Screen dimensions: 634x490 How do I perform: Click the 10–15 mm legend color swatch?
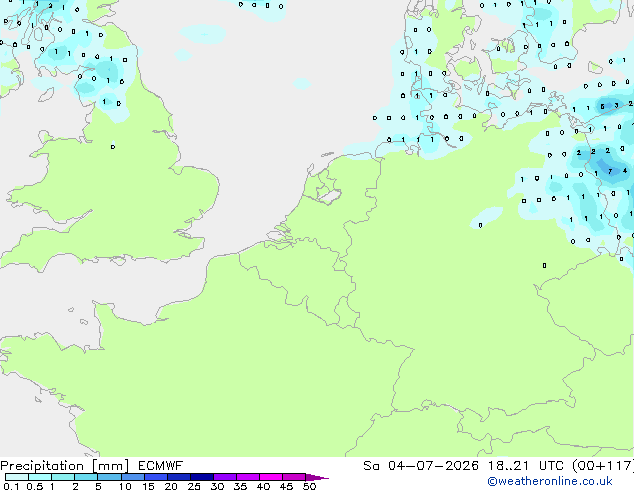(133, 477)
